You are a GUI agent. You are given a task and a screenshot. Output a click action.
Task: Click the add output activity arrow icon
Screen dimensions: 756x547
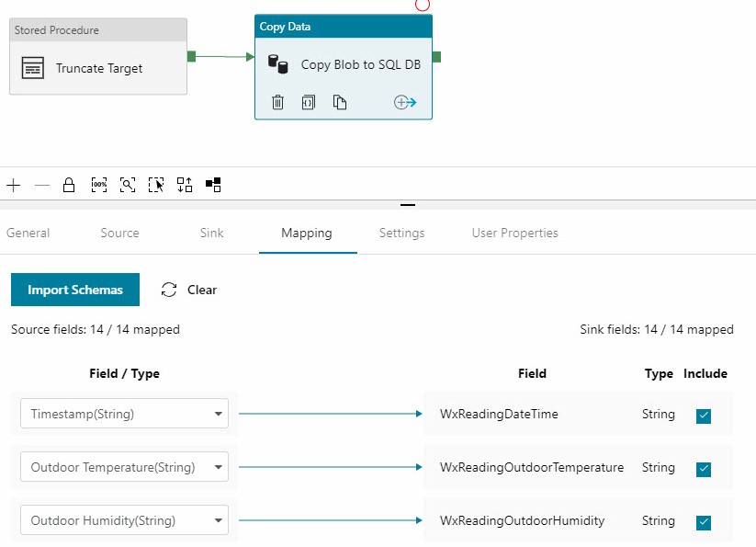pyautogui.click(x=405, y=102)
